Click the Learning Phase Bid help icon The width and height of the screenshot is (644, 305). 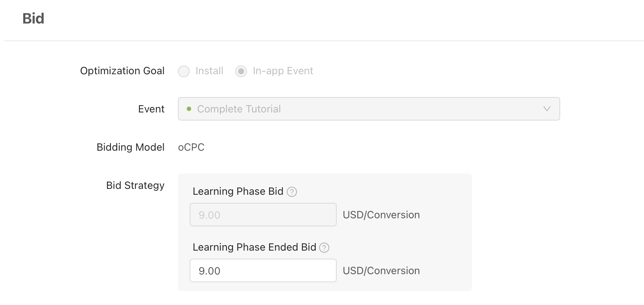[292, 192]
